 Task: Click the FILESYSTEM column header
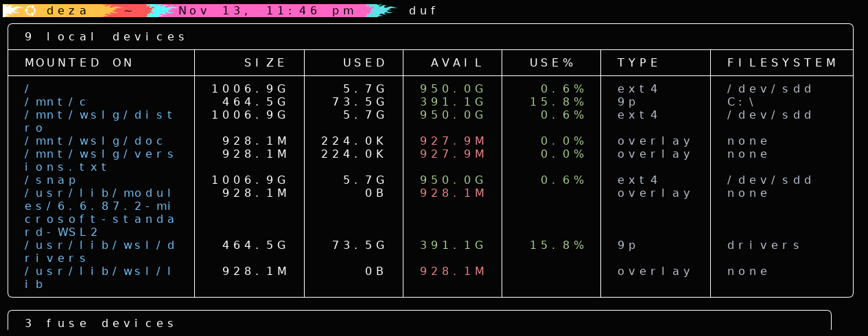coord(782,63)
